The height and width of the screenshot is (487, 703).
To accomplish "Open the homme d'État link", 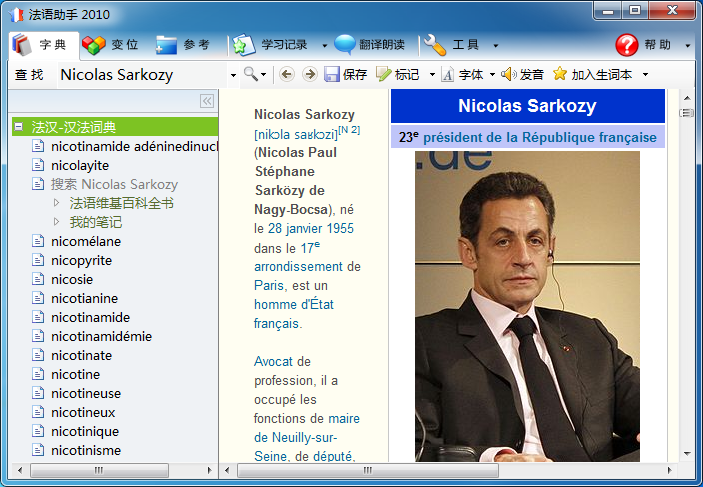I will [x=294, y=304].
